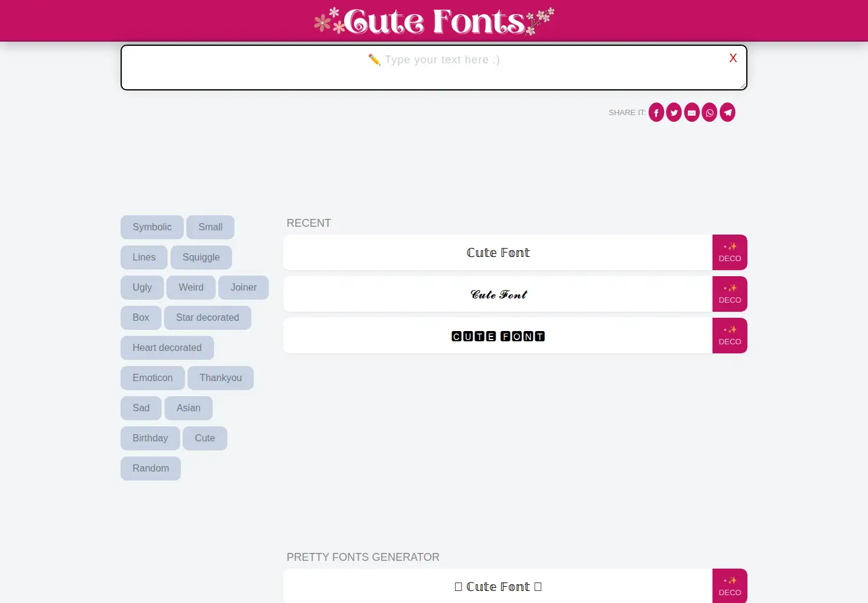Screen dimensions: 868x603
Task: Select Star decorated category
Action: click(x=207, y=318)
